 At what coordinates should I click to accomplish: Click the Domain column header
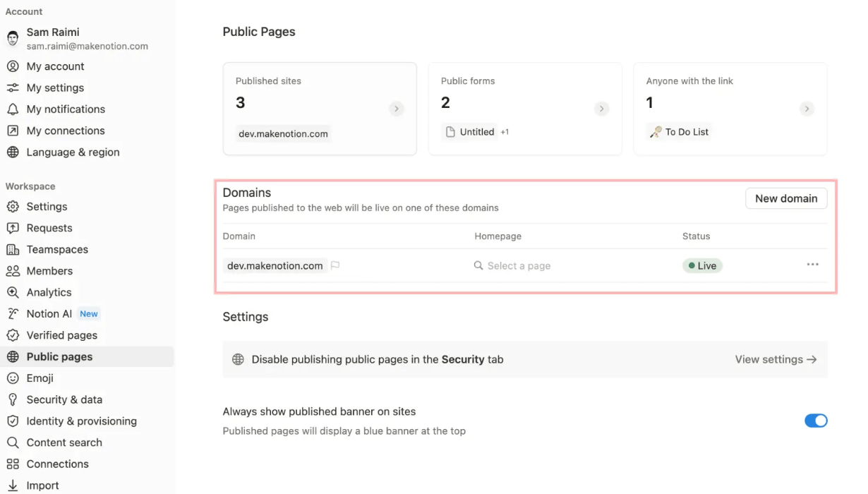pyautogui.click(x=239, y=236)
